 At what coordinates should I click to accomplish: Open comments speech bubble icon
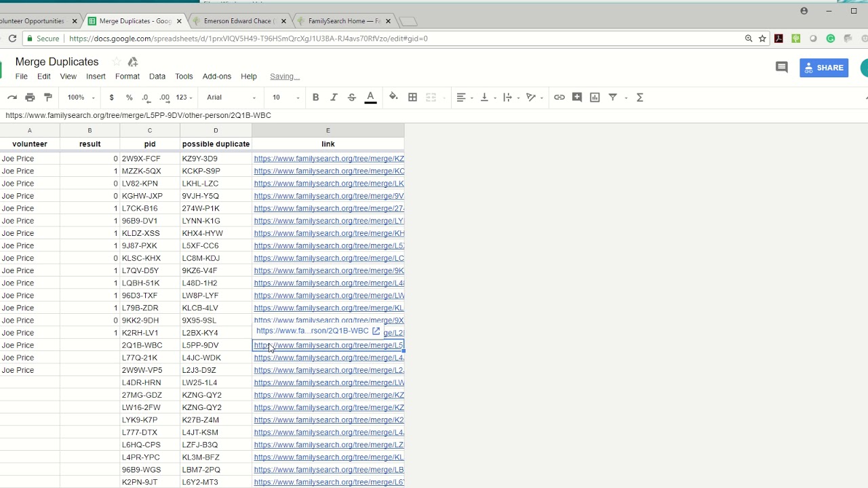(782, 67)
